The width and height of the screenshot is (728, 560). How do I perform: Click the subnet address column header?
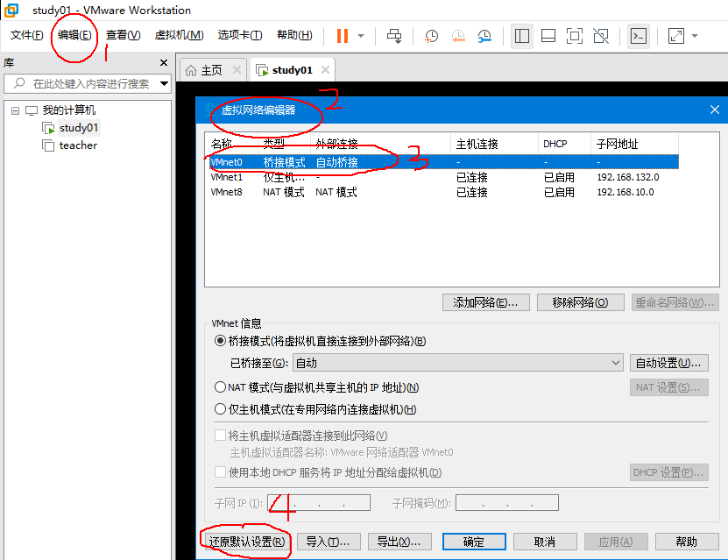(634, 144)
